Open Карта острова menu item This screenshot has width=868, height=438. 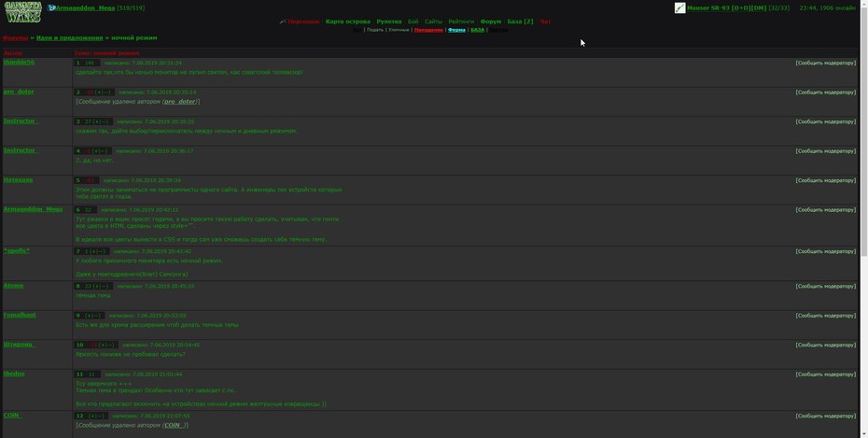pos(347,21)
